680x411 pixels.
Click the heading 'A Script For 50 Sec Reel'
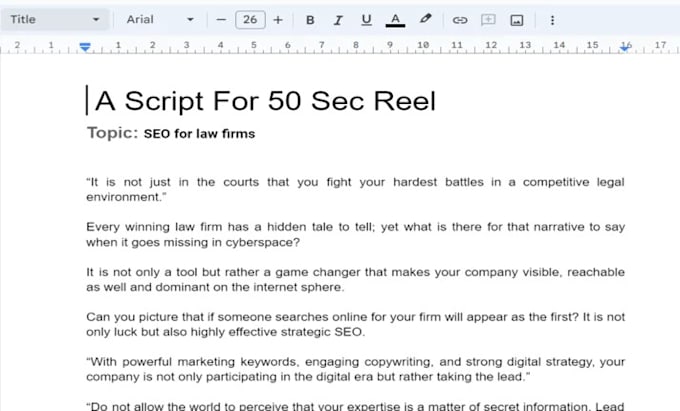(x=265, y=101)
